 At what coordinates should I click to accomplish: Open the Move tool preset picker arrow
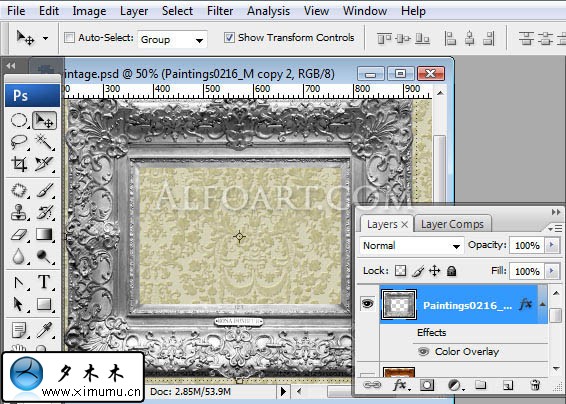[x=45, y=38]
